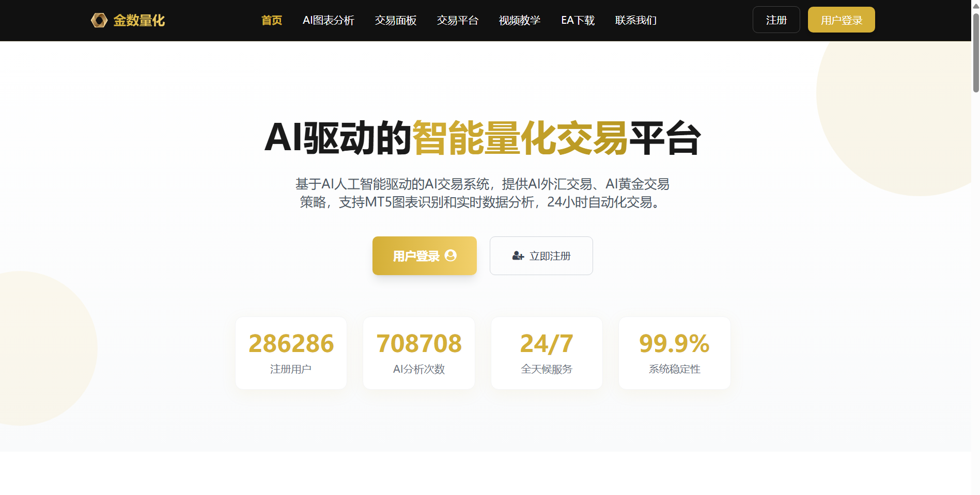Click the header 用户登录 gold button
This screenshot has height=495, width=980.
[841, 20]
